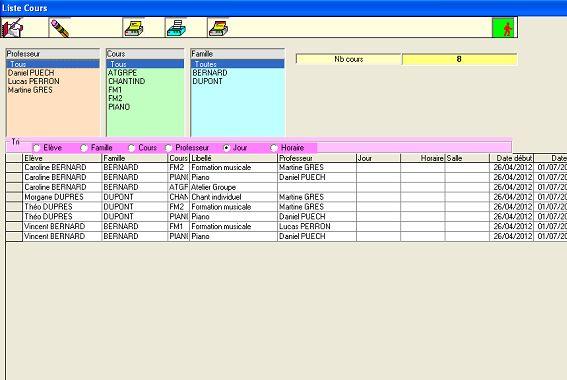Select Daniel PUECH in Professeur list
This screenshot has width=567, height=380.
pos(53,73)
